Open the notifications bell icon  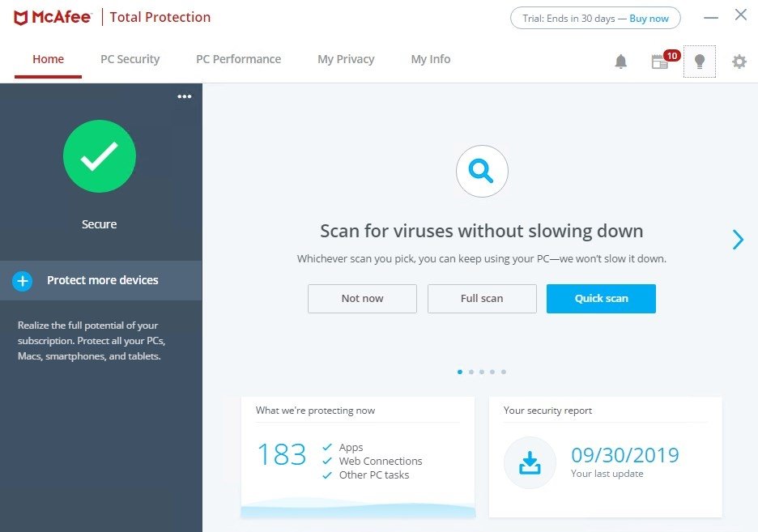(620, 62)
